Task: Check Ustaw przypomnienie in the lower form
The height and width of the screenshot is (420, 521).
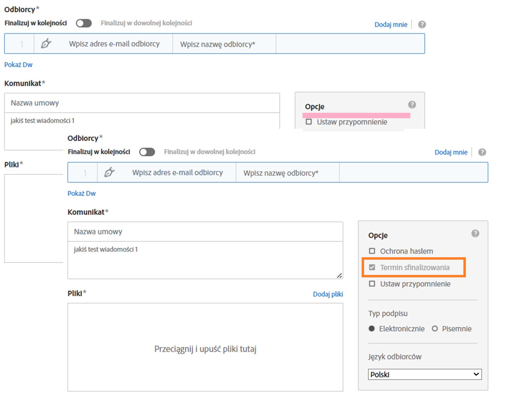Action: 372,284
